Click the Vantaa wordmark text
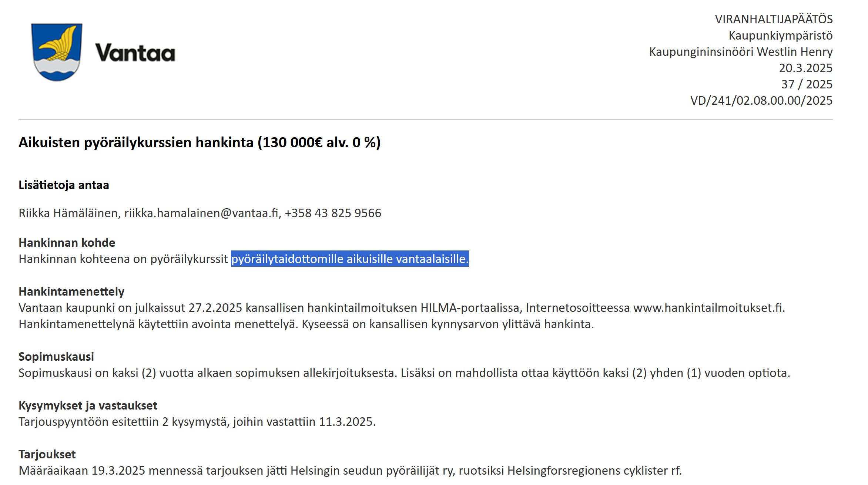 135,53
